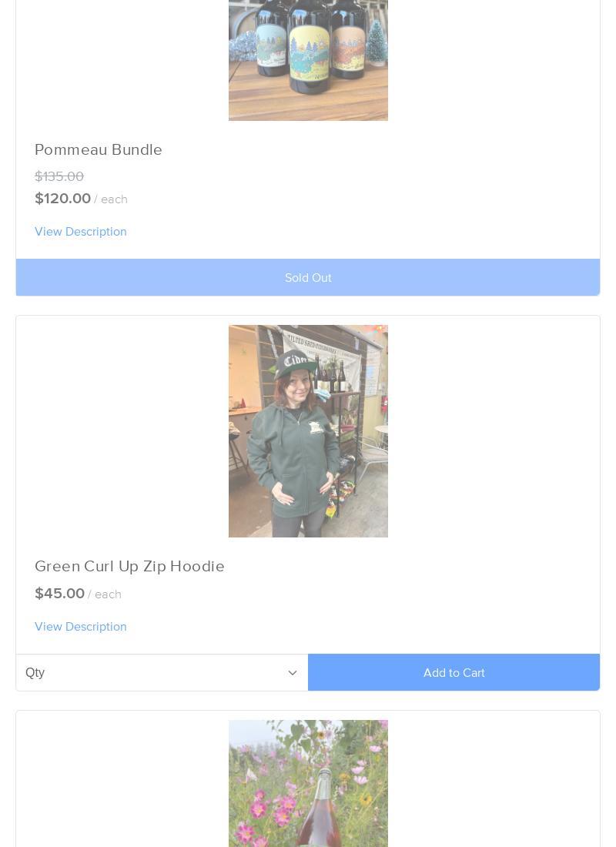616x847 pixels.
Task: Open the Qty dropdown for the hoodie
Action: tap(162, 672)
